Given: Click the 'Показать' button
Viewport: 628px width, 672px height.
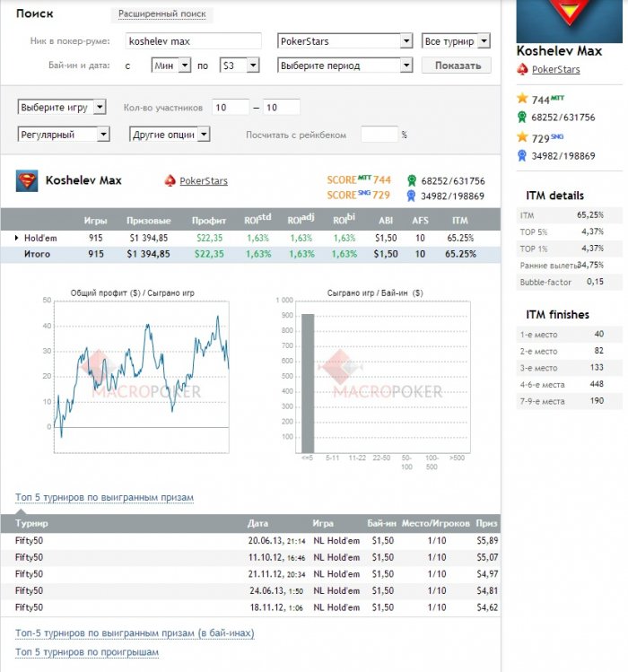Looking at the screenshot, I should point(457,65).
